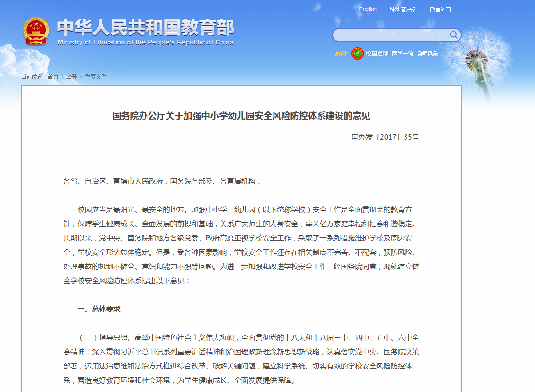This screenshot has width=535, height=392.
Task: Open the green 校园足球 football badge icon
Action: (358, 53)
